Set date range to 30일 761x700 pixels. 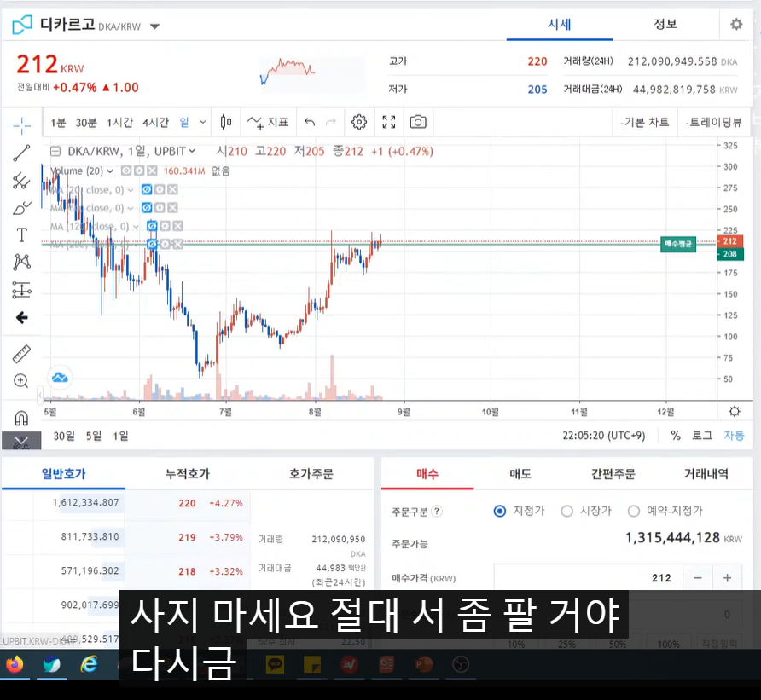click(x=64, y=436)
